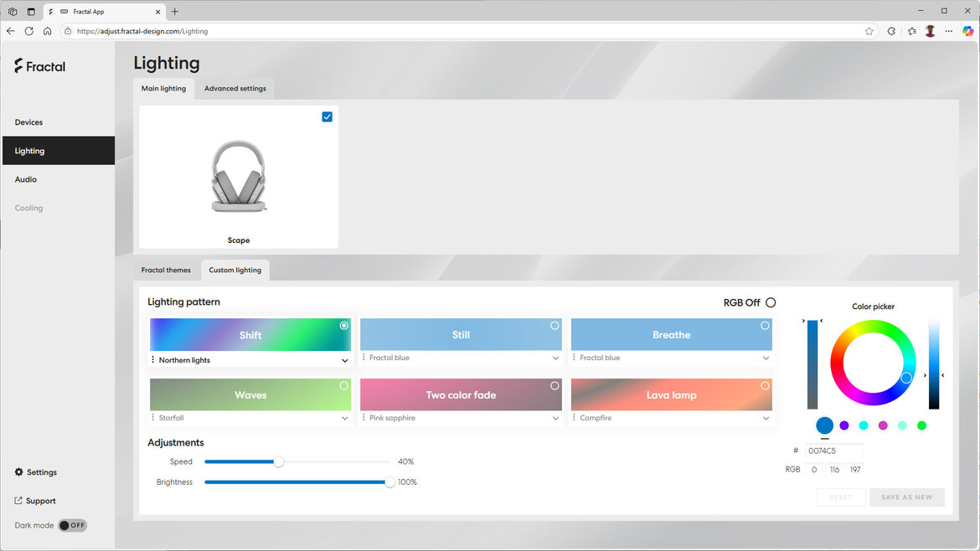
Task: Click the browser profile avatar
Action: [930, 31]
